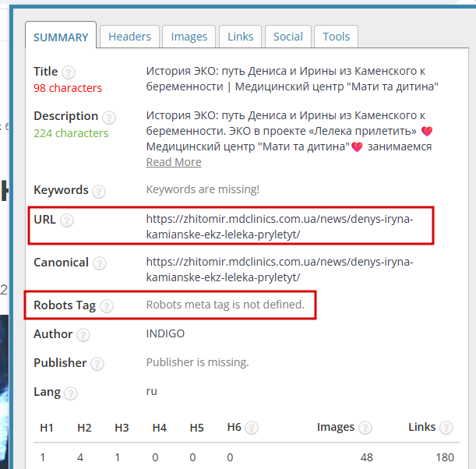Viewport: 476px width, 469px height.
Task: Open the Social tab
Action: coord(288,37)
